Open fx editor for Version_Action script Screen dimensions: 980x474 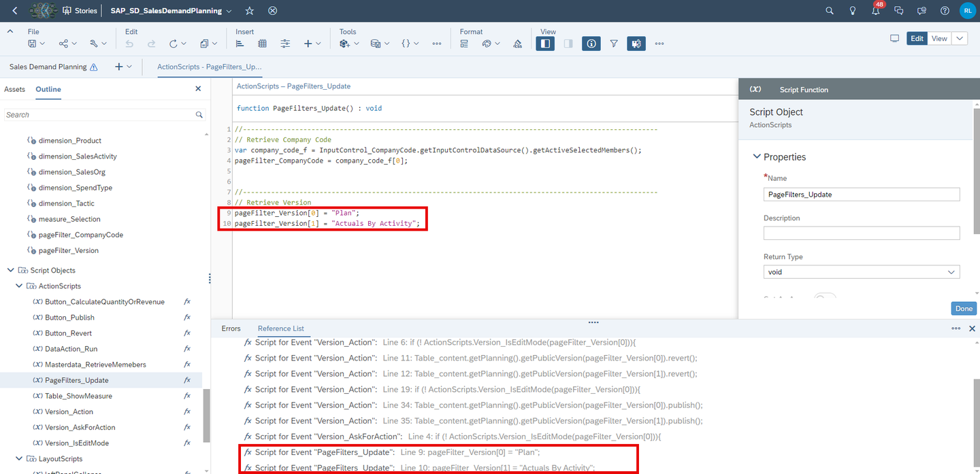coord(187,411)
